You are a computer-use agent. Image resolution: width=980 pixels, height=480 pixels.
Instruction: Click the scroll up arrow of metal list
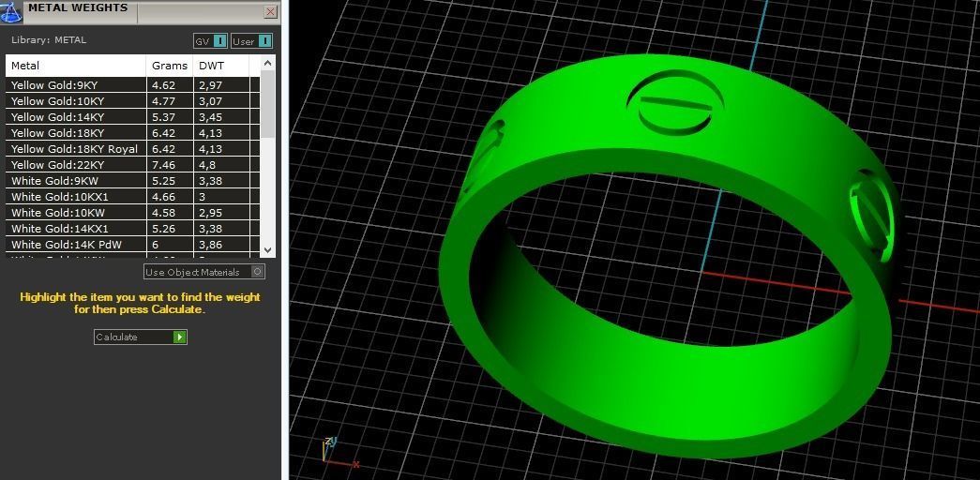pyautogui.click(x=267, y=63)
